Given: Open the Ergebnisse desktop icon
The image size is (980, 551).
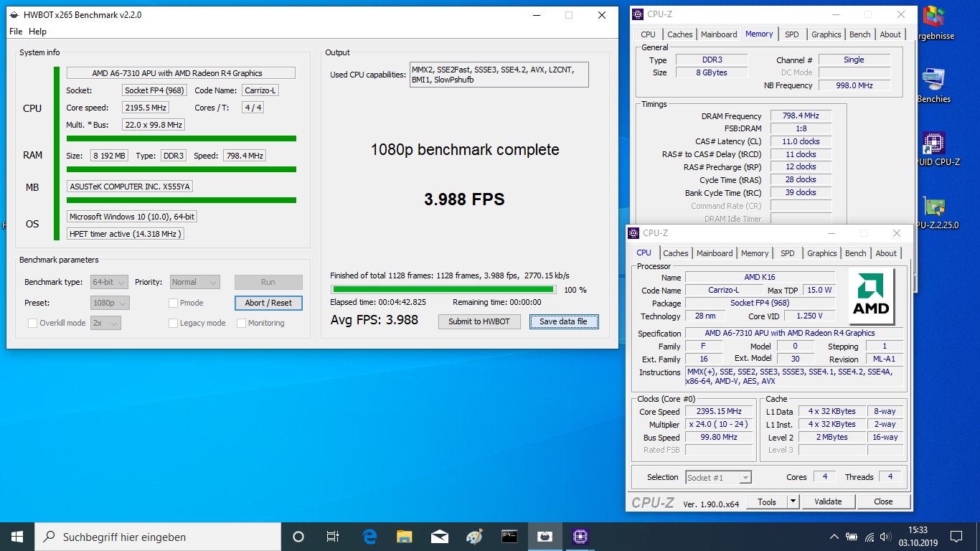Looking at the screenshot, I should pyautogui.click(x=935, y=23).
